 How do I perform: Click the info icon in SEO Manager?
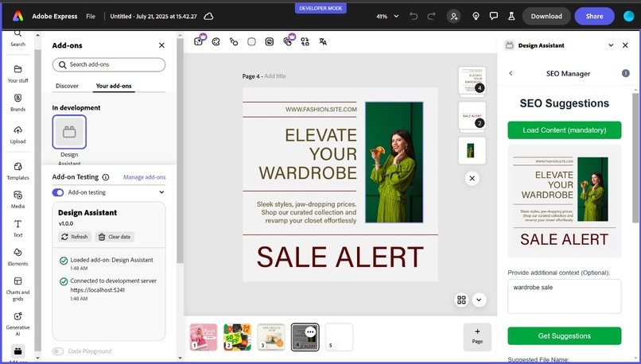625,73
